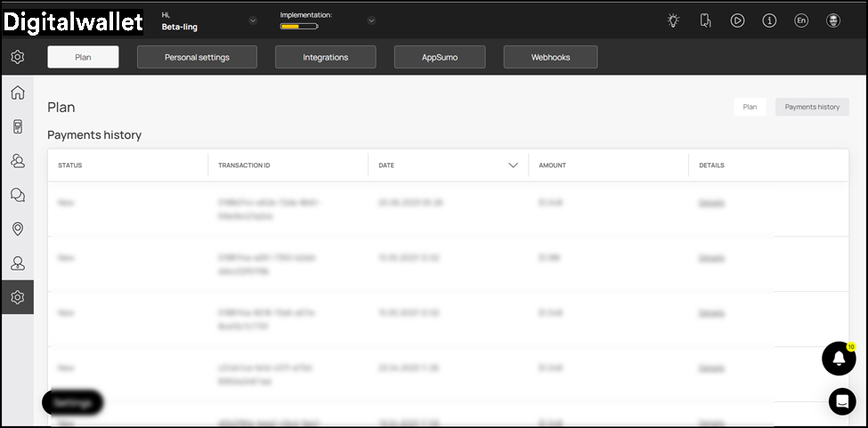The width and height of the screenshot is (868, 428).
Task: Open the live chat support bubble
Action: 841,401
